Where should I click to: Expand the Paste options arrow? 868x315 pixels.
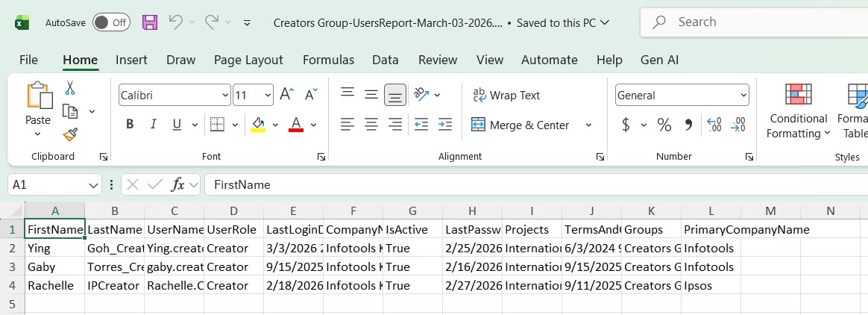point(37,134)
